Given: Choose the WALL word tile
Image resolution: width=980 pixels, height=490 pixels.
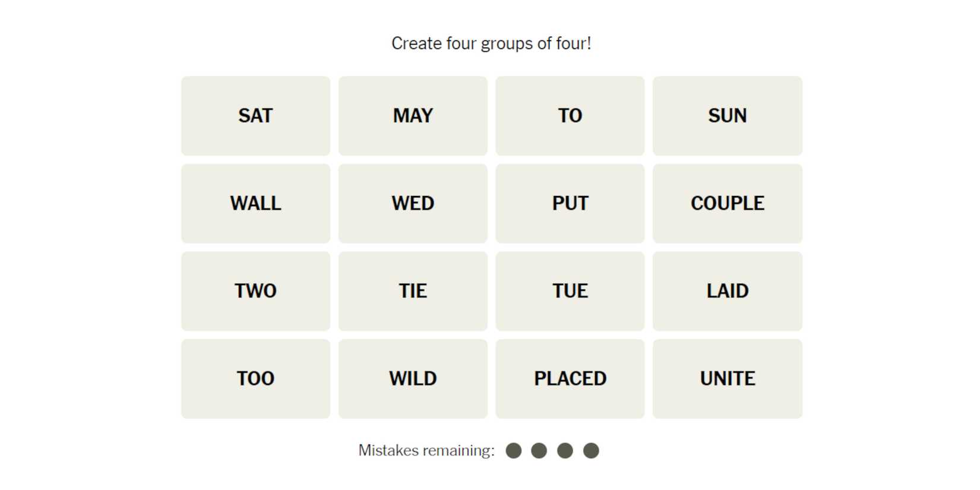Looking at the screenshot, I should [255, 203].
